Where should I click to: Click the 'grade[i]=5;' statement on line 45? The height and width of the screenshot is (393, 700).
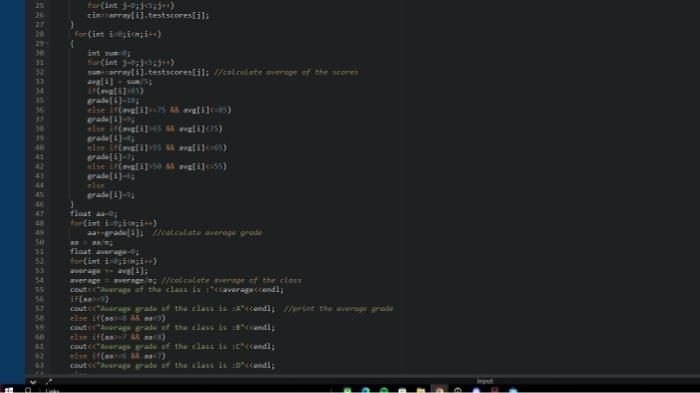click(x=111, y=195)
